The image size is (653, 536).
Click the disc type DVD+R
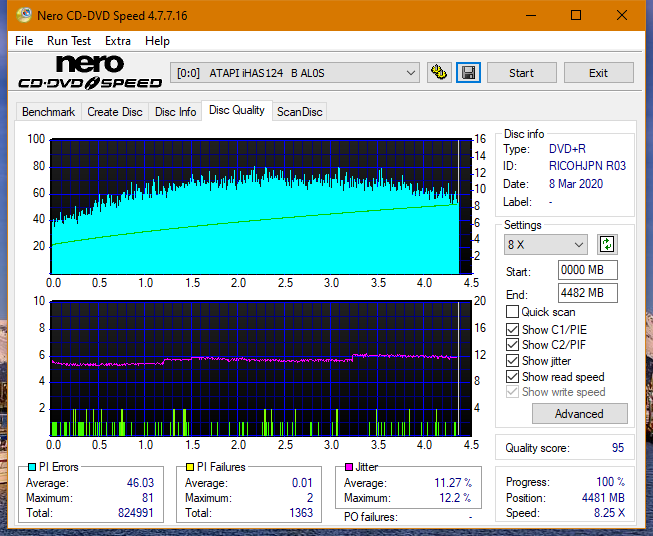567,149
